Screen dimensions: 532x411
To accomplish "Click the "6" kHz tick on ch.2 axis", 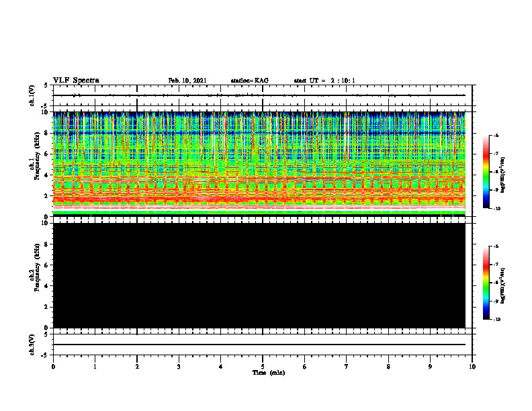I will tap(47, 265).
